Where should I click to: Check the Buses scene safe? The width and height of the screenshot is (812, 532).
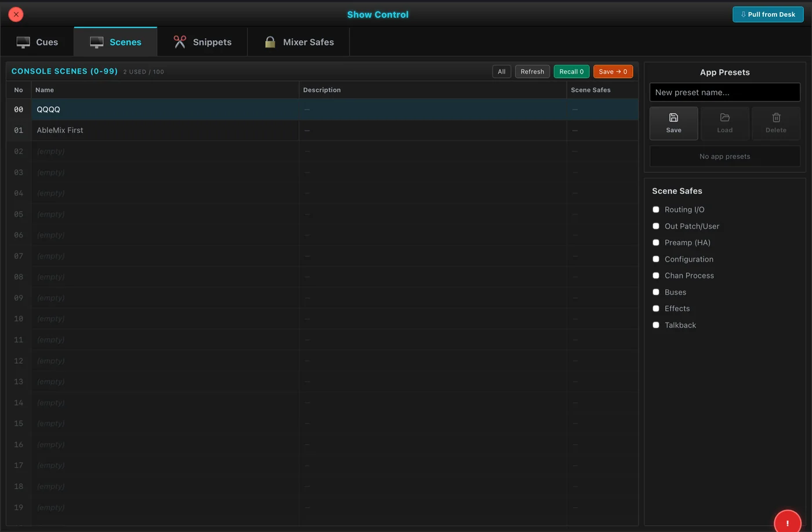[x=656, y=292]
